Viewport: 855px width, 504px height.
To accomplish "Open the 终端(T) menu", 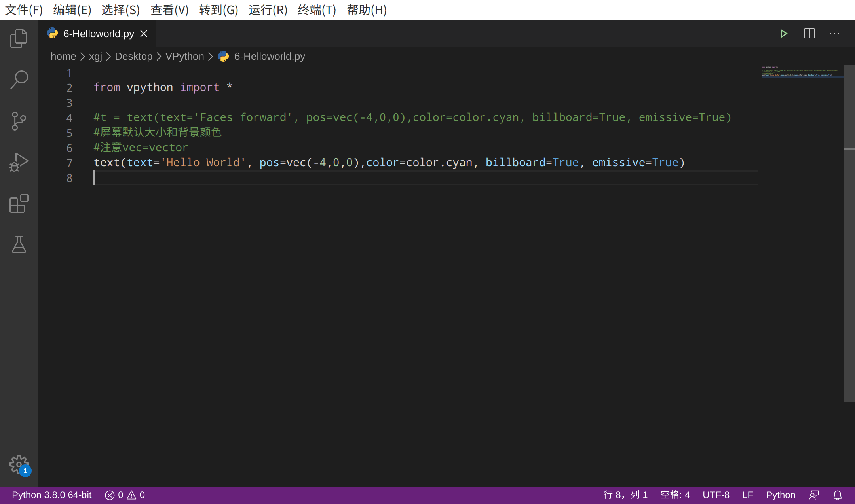I will [x=316, y=10].
